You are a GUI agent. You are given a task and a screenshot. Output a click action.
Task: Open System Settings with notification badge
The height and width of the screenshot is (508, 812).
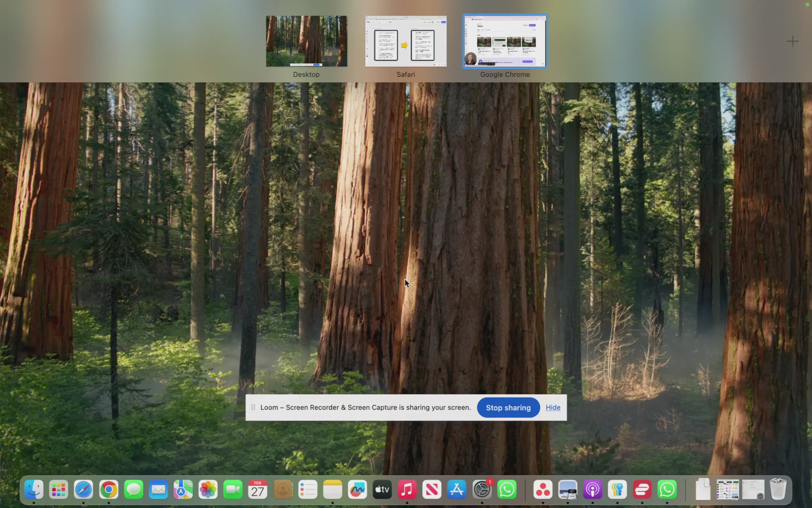pos(482,490)
